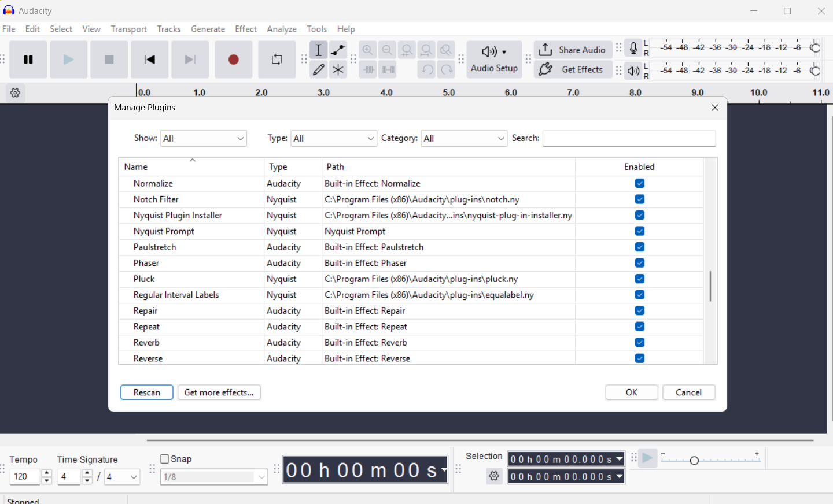Image resolution: width=833 pixels, height=504 pixels.
Task: Open the Category filter dropdown
Action: pos(464,139)
